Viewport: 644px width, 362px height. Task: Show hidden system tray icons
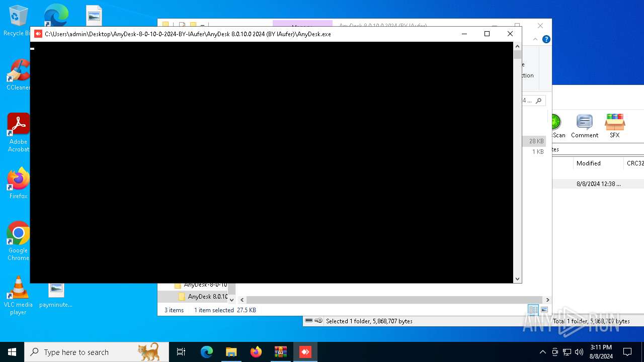pyautogui.click(x=542, y=352)
